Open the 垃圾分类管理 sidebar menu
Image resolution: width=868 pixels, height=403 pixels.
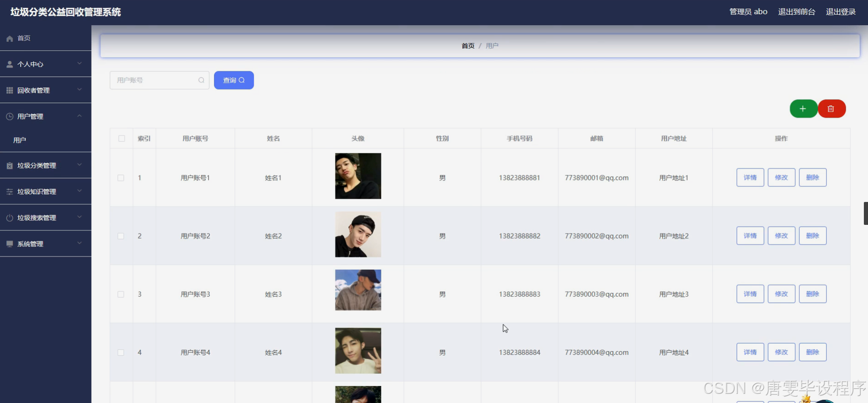(x=45, y=165)
